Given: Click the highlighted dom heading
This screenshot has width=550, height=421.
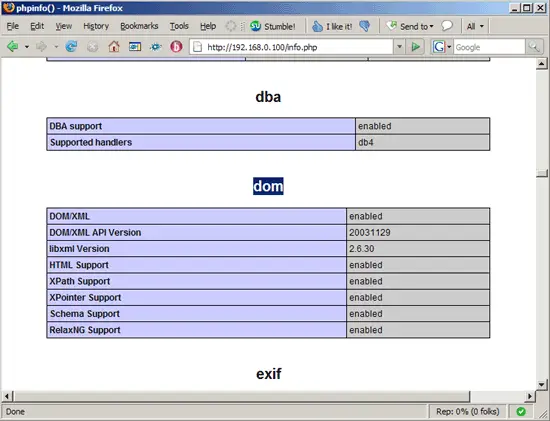Looking at the screenshot, I should (x=268, y=186).
